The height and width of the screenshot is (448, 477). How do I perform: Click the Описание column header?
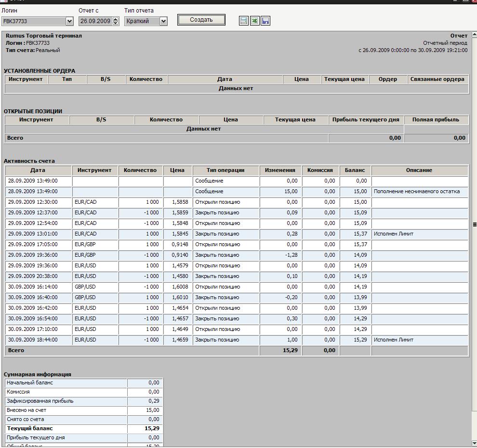click(x=419, y=171)
